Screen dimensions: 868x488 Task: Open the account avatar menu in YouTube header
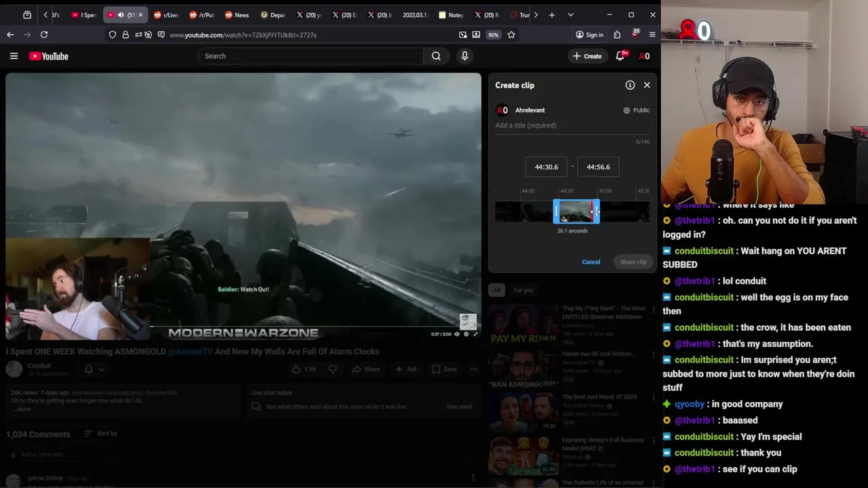coord(644,56)
